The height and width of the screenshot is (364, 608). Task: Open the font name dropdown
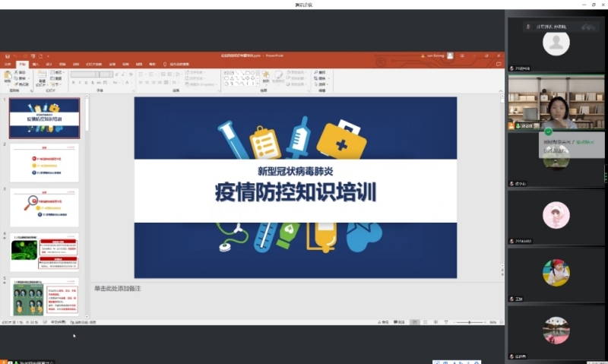pos(99,74)
